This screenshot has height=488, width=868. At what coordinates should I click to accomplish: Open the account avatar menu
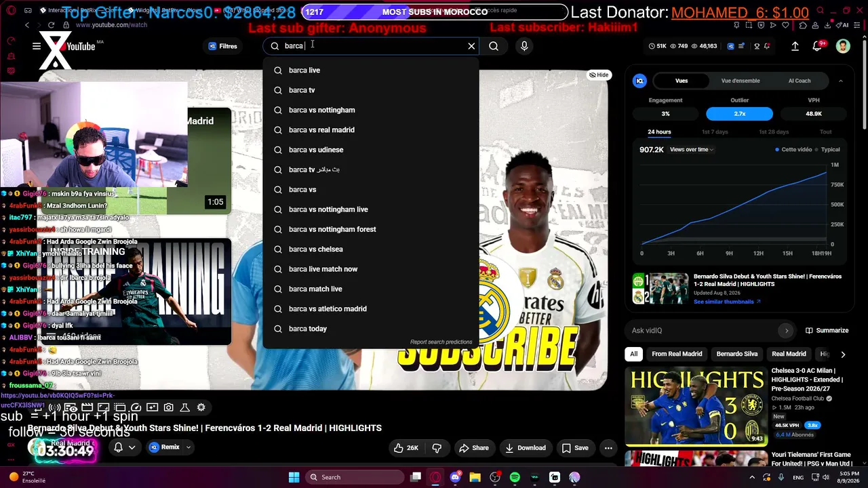(x=843, y=46)
